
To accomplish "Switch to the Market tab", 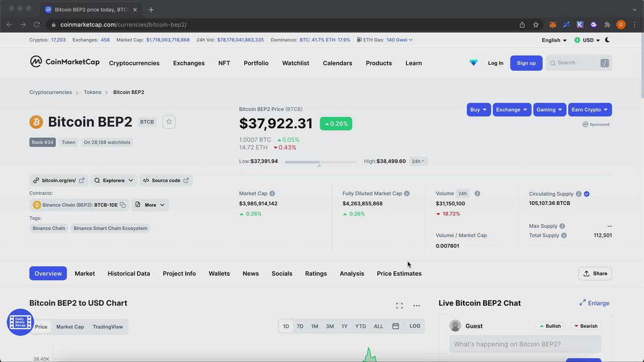I will pyautogui.click(x=85, y=274).
